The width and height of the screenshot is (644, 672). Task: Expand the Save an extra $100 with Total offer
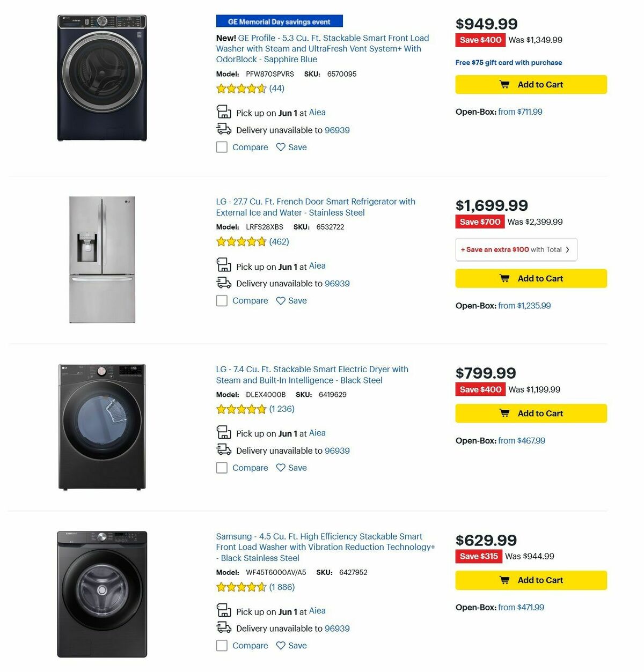click(x=515, y=249)
